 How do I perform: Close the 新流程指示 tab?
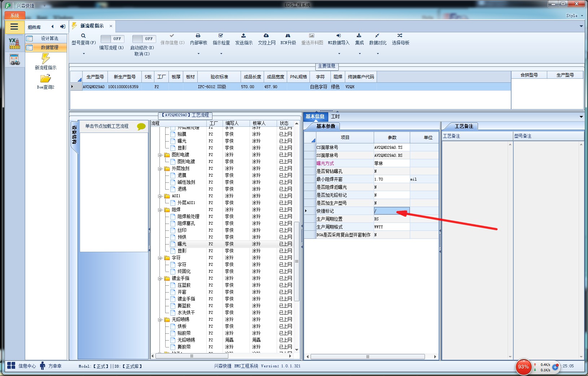pos(111,26)
